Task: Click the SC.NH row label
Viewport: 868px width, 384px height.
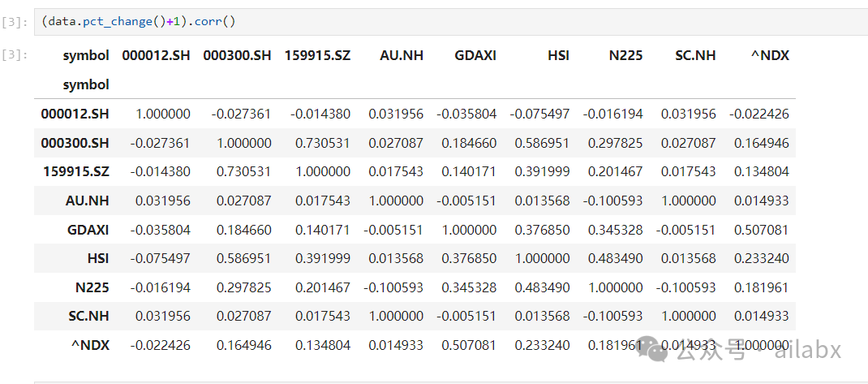Action: (87, 316)
